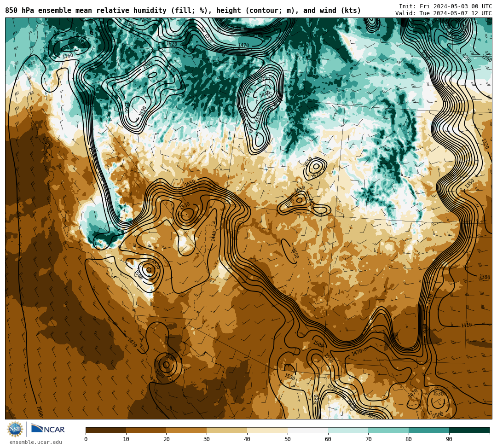Select the 80-90% dark teal colorbar segment
The height and width of the screenshot is (448, 497).
pyautogui.click(x=429, y=430)
